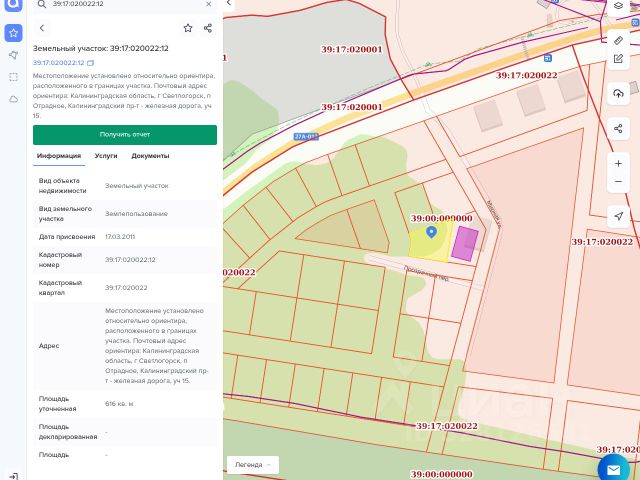Open the map pin tool in sidebar
The height and width of the screenshot is (480, 640).
click(13, 55)
